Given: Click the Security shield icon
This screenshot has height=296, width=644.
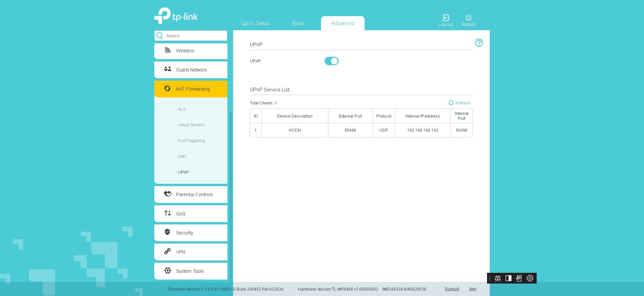Looking at the screenshot, I should pyautogui.click(x=167, y=232).
